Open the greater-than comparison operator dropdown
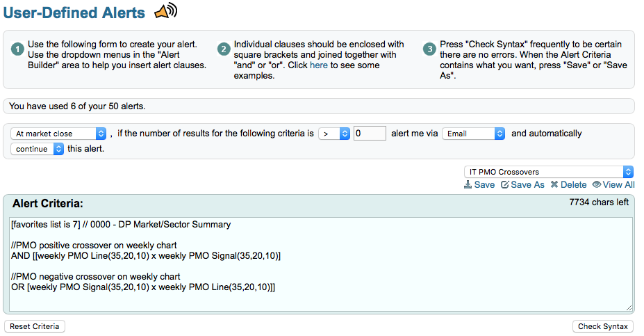The height and width of the screenshot is (336, 644). (334, 134)
